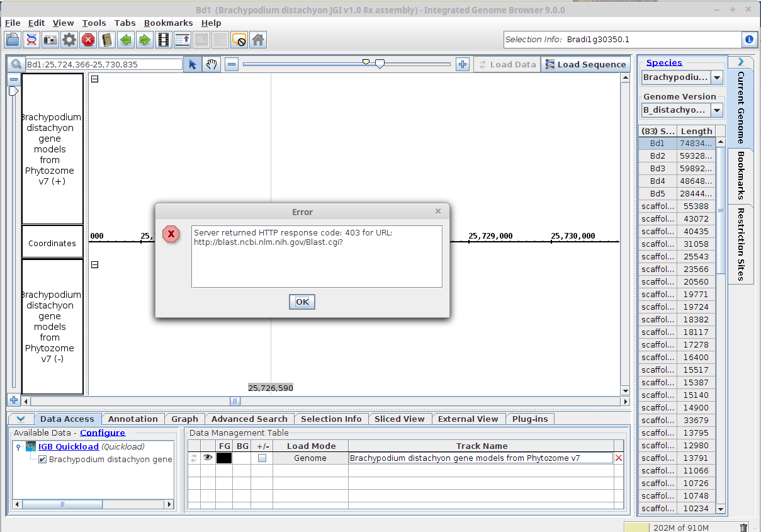
Task: Toggle the +/- strand checkbox in table
Action: coord(262,458)
